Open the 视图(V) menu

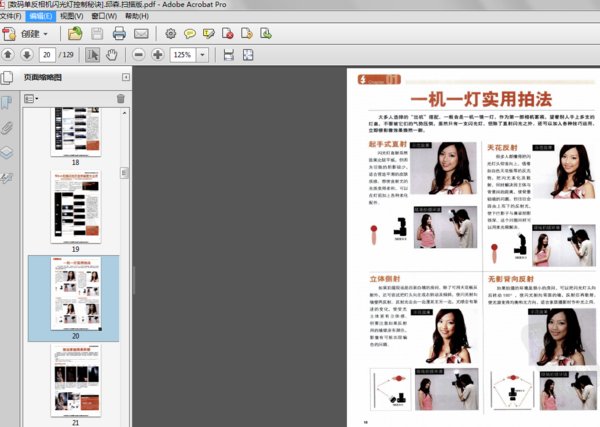tap(71, 17)
